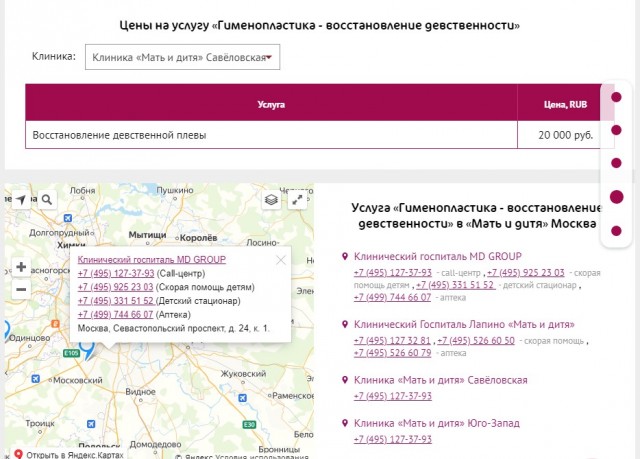This screenshot has height=459, width=640.
Task: Click airport icon near Долгопрудный on map
Action: click(68, 218)
